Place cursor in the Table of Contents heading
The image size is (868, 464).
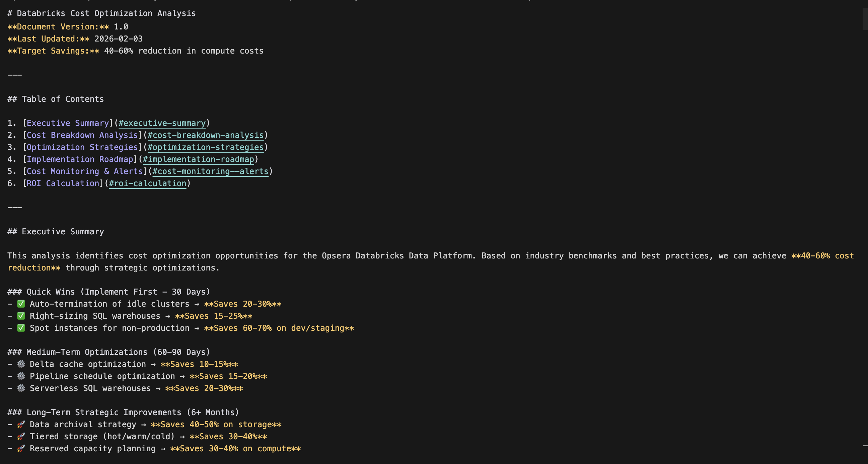63,99
